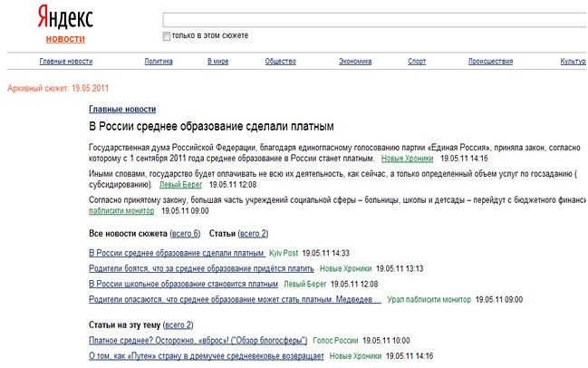The width and height of the screenshot is (588, 368).
Task: Open the Экономика section
Action: tap(355, 61)
